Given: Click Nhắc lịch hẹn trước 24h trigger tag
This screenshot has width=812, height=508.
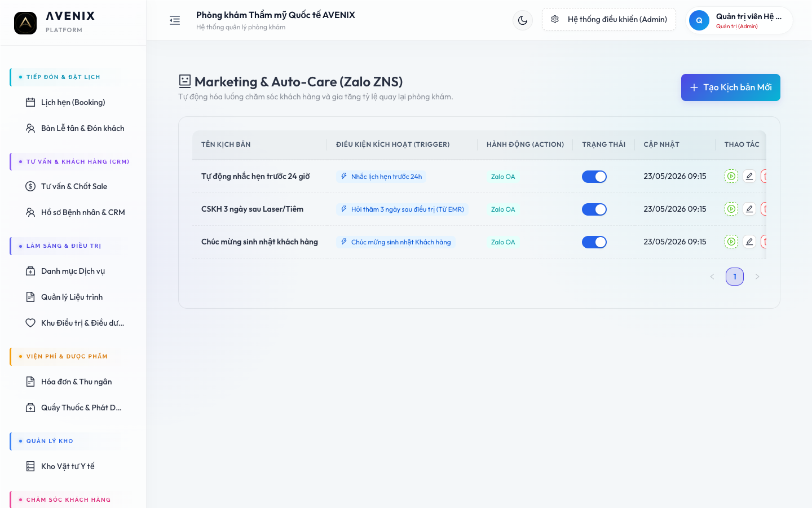Looking at the screenshot, I should (x=381, y=177).
